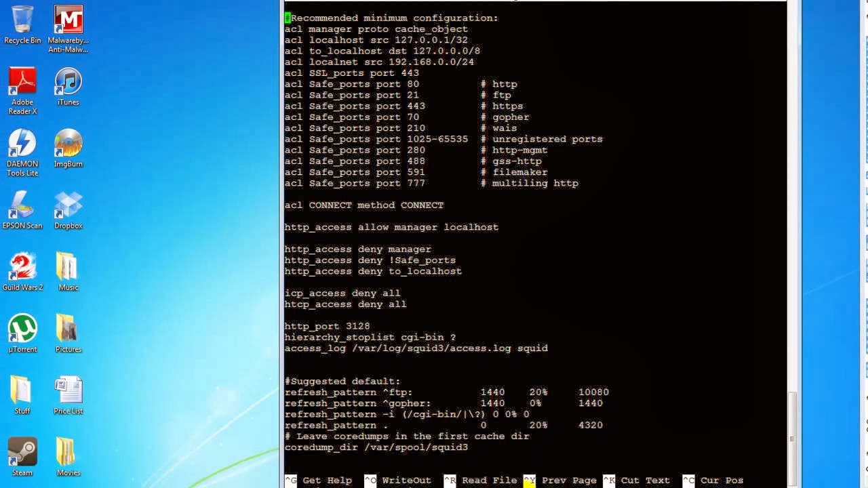Launch Guild Wars 2 shortcut
The image size is (868, 488).
coord(22,272)
